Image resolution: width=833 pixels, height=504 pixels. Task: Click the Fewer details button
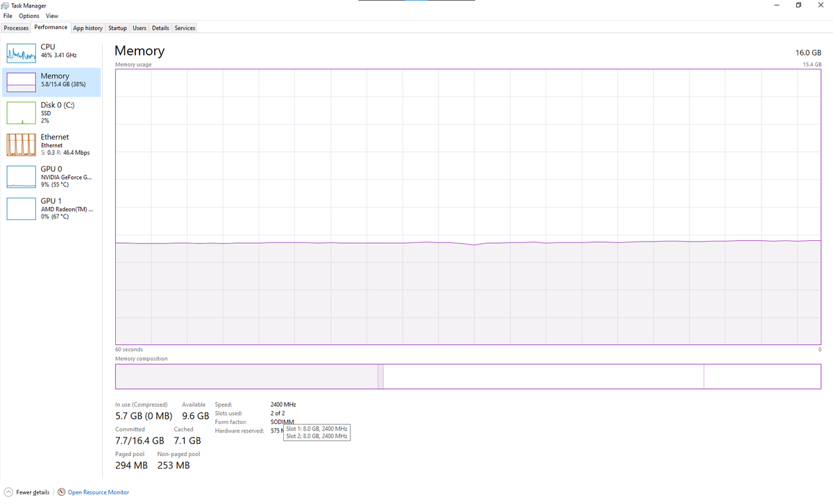(27, 492)
